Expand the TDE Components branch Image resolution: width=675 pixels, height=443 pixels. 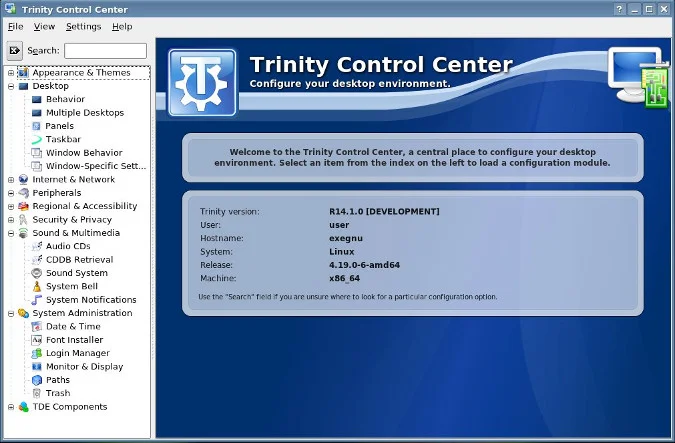[x=11, y=407]
